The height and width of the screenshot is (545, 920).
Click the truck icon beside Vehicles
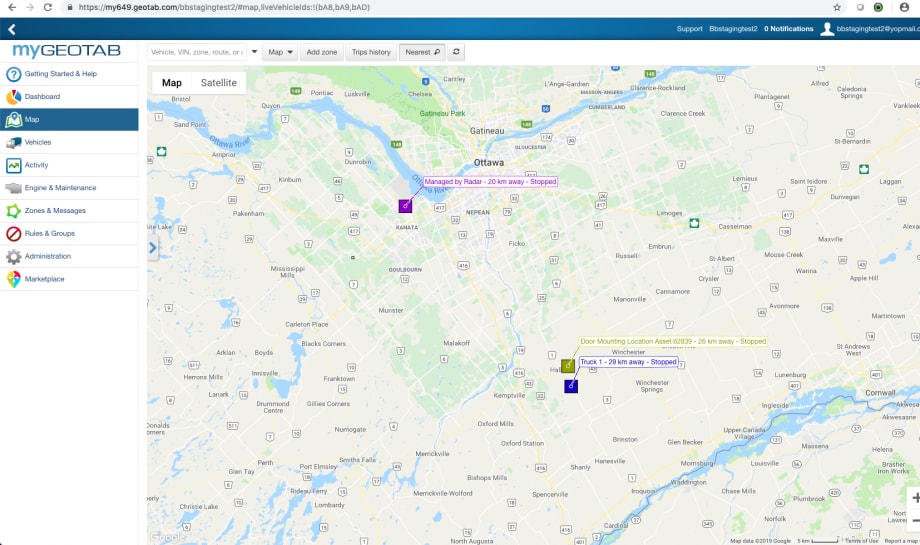[13, 143]
